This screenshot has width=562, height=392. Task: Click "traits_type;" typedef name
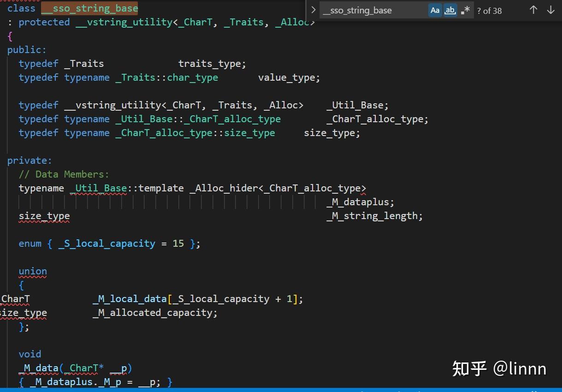[x=213, y=64]
